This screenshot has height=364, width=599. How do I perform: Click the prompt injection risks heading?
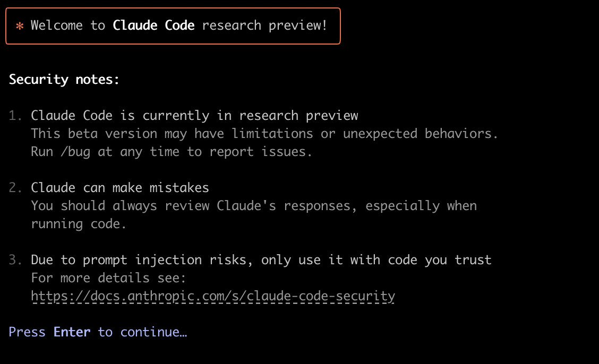(261, 260)
